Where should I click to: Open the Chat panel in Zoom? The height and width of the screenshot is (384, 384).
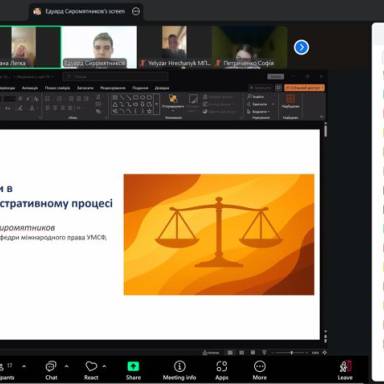(x=51, y=370)
